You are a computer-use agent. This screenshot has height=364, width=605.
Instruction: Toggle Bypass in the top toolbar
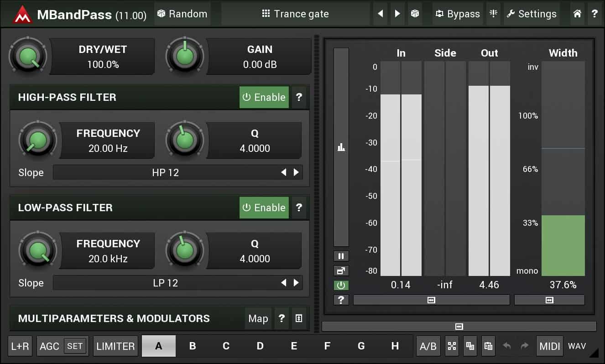(x=457, y=14)
